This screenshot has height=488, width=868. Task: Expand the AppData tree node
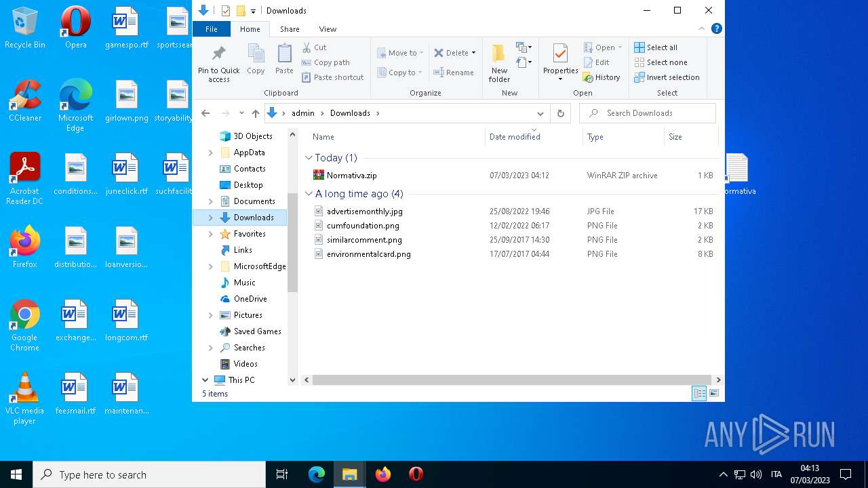point(211,152)
